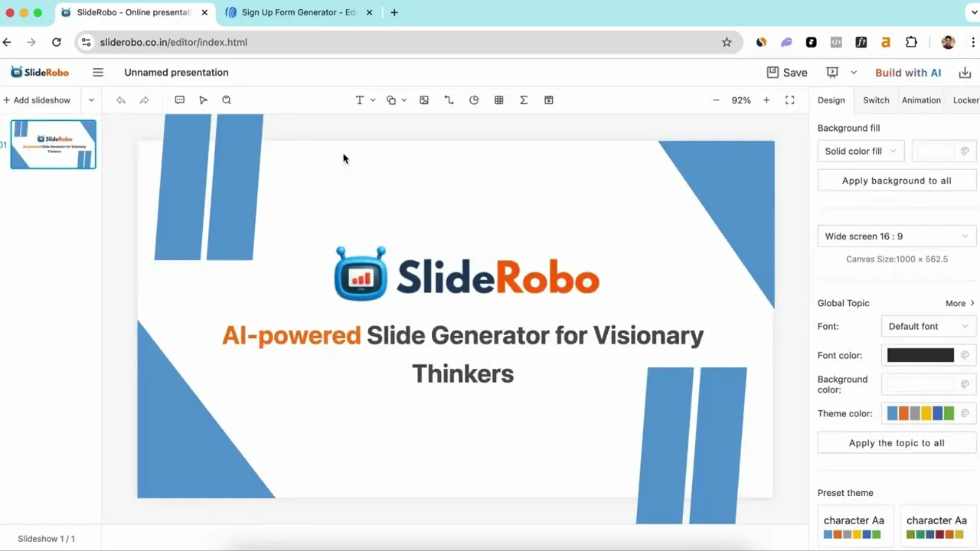The image size is (980, 551).
Task: Zoom out with the minus icon
Action: [x=716, y=100]
